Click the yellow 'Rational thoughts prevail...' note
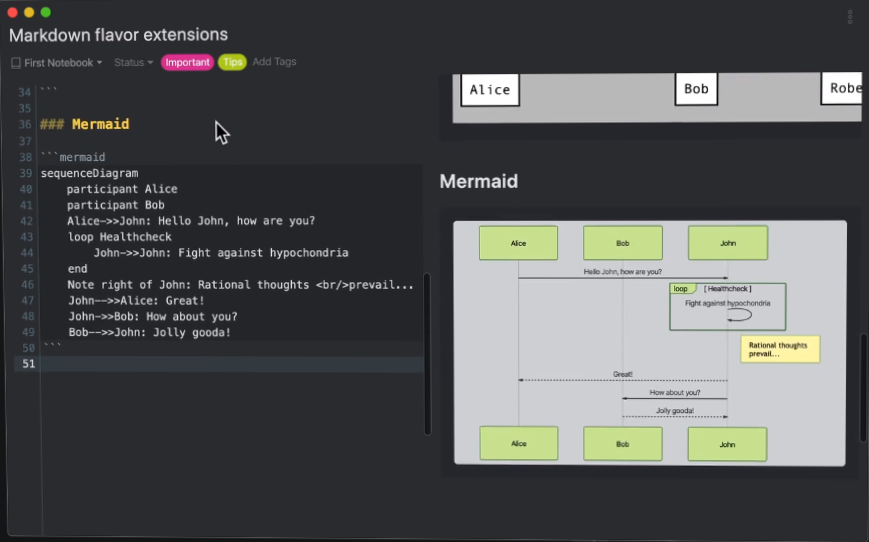 [780, 349]
